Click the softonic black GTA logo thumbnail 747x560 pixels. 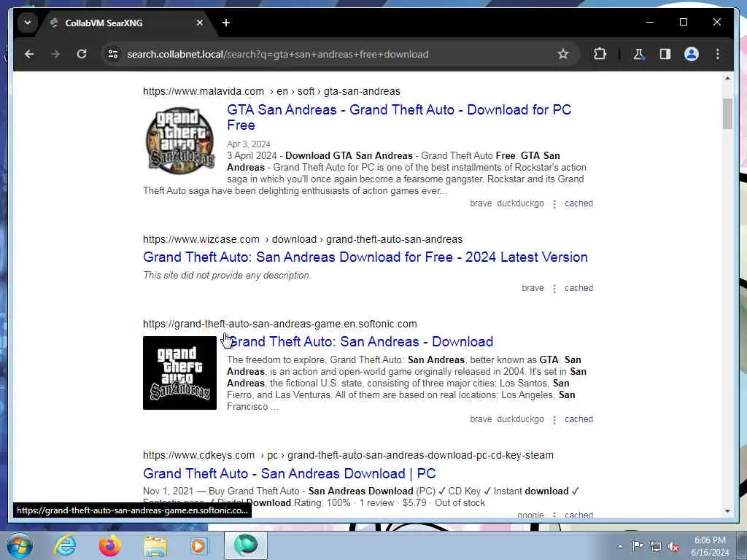point(179,373)
